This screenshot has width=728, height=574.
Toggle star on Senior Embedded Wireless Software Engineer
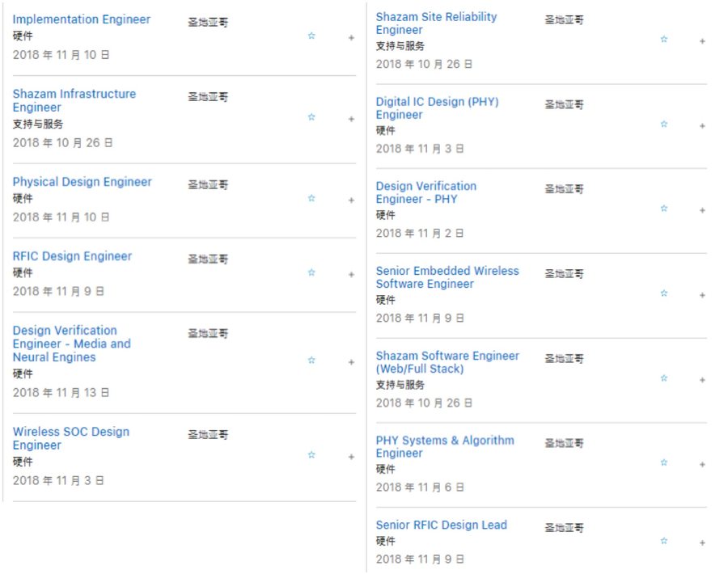point(664,293)
